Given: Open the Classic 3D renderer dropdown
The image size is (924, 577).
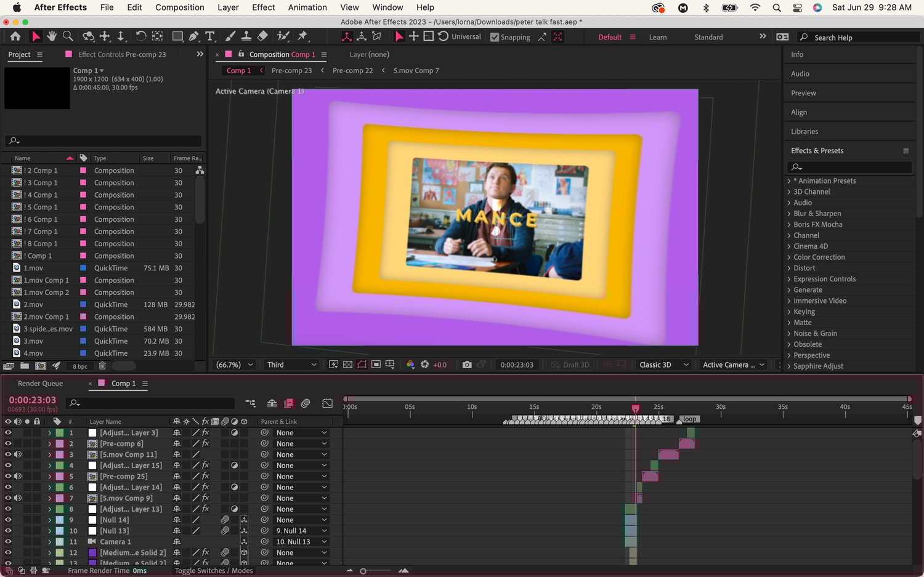Looking at the screenshot, I should (664, 365).
